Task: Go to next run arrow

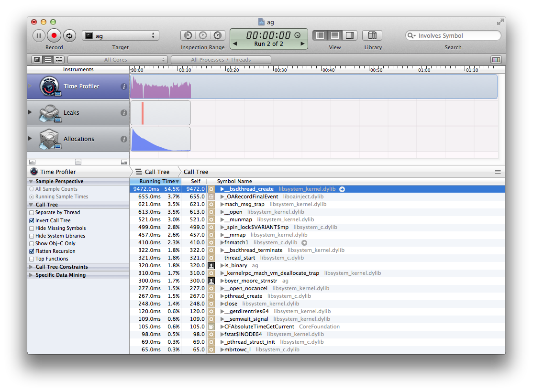Action: pyautogui.click(x=302, y=44)
